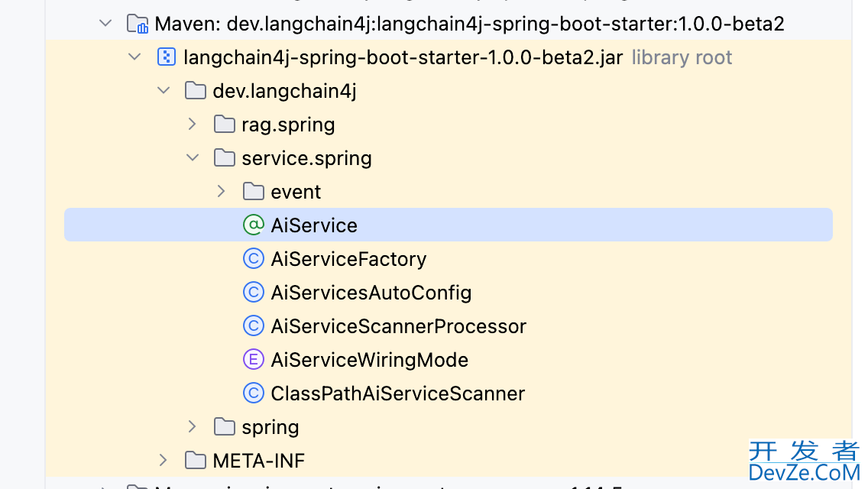Click the 'library root' label

[x=682, y=57]
